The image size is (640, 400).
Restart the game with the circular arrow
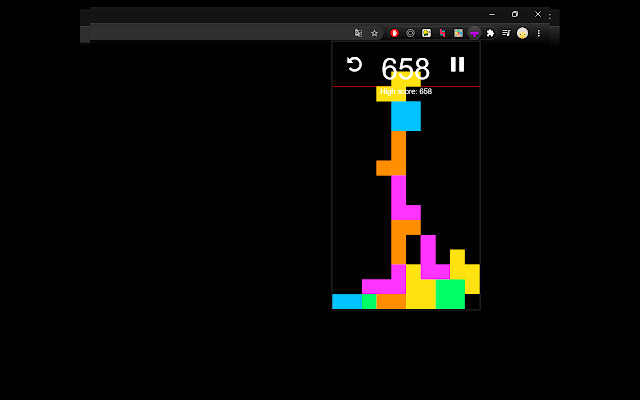354,64
